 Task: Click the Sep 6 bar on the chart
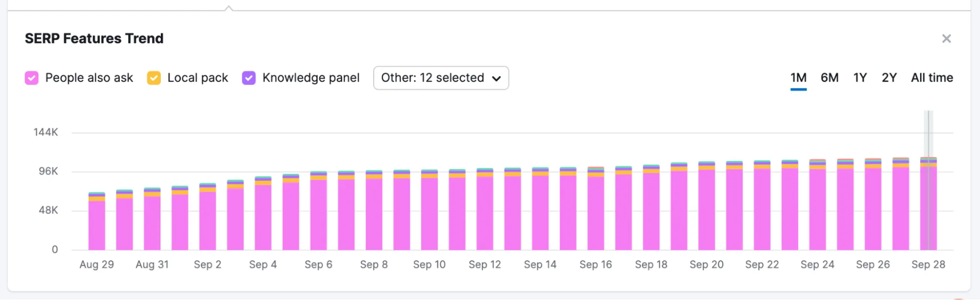click(318, 211)
